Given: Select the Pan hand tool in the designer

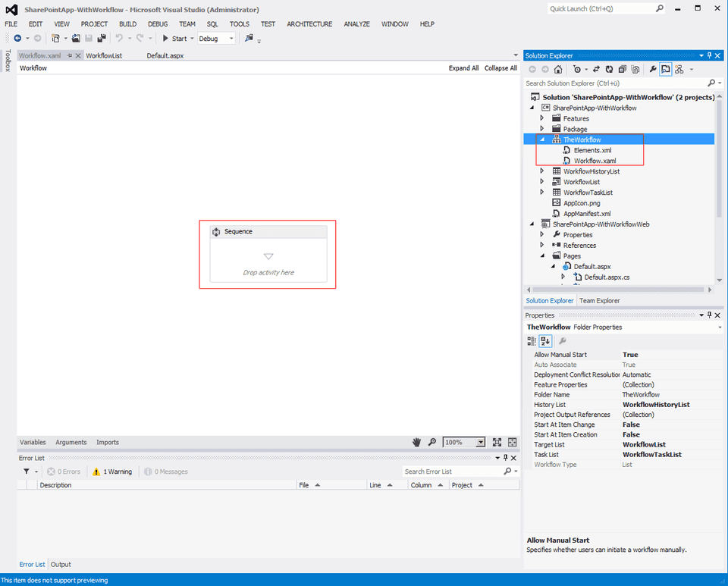Looking at the screenshot, I should [416, 442].
